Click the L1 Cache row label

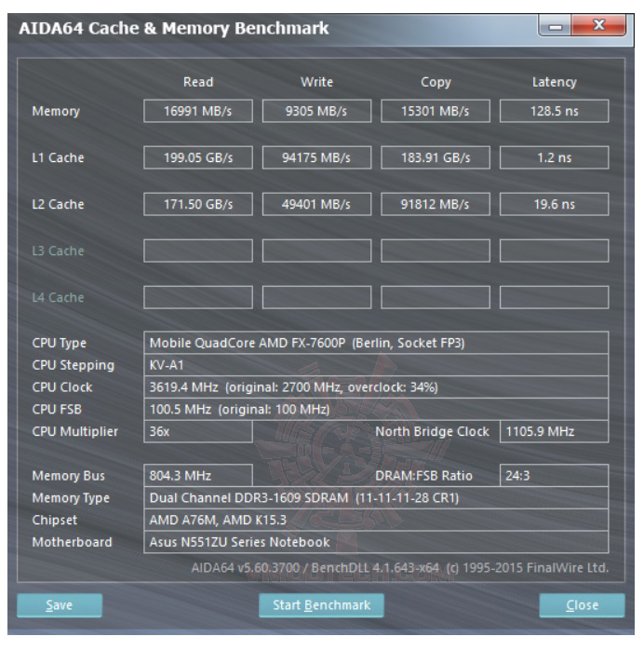click(58, 157)
